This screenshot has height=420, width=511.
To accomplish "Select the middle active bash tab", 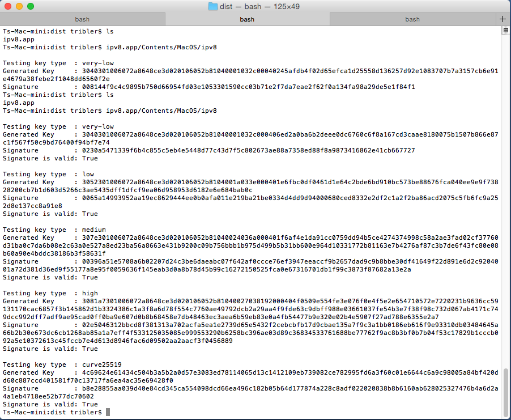I will click(x=247, y=19).
